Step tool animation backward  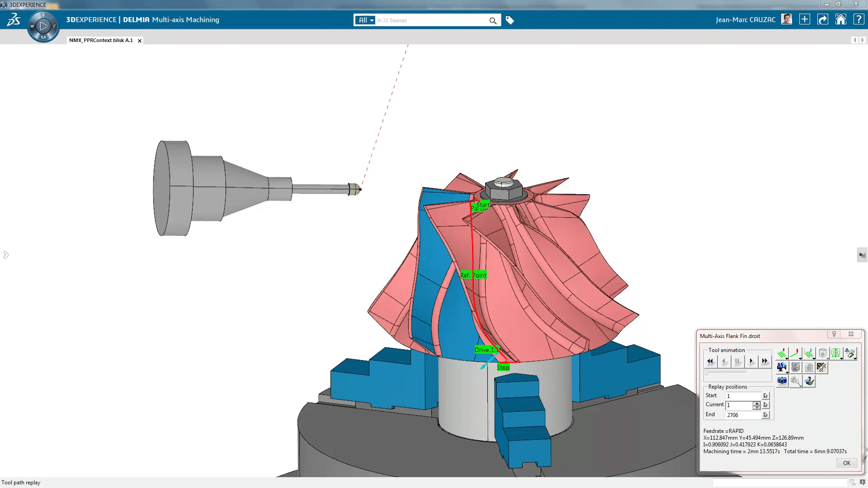click(724, 361)
